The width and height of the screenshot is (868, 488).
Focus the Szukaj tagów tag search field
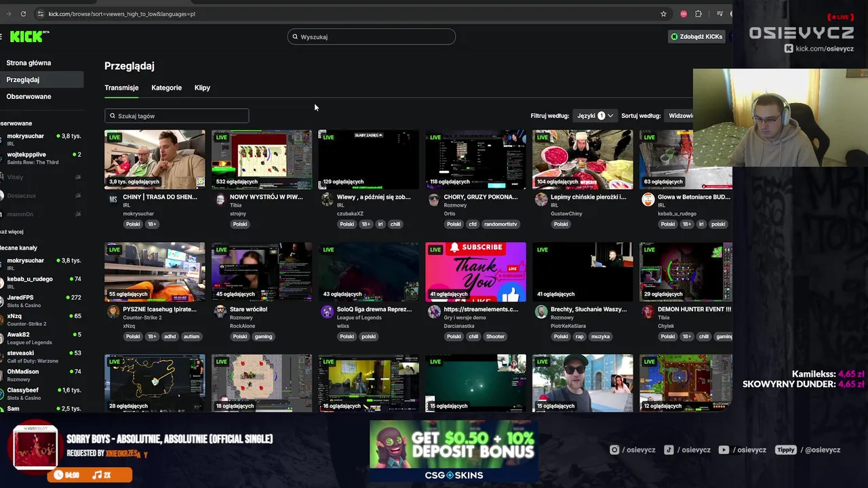177,116
